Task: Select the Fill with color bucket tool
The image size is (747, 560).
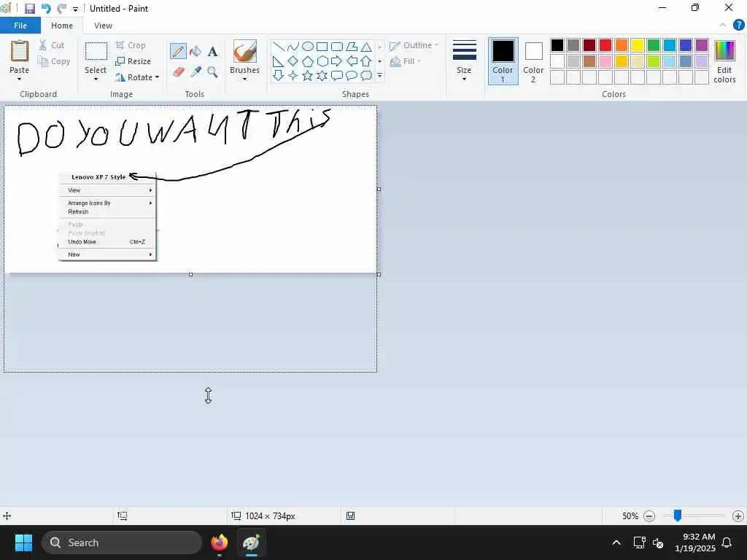Action: 196,51
